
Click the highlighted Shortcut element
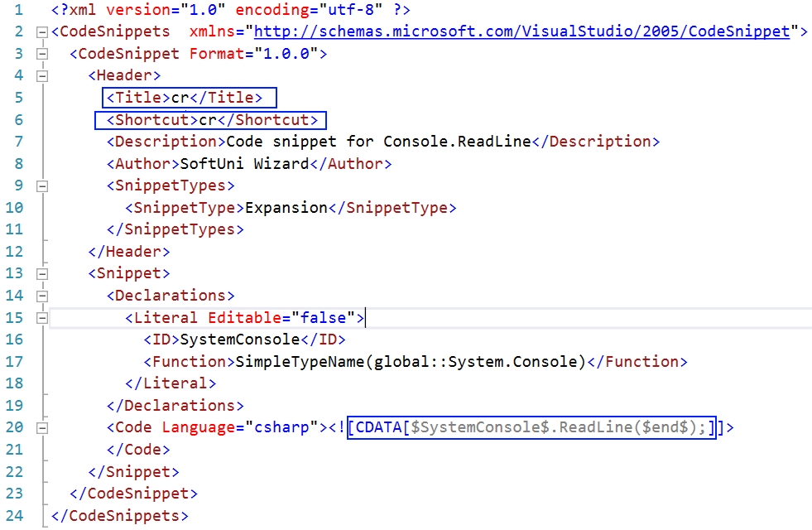207,119
